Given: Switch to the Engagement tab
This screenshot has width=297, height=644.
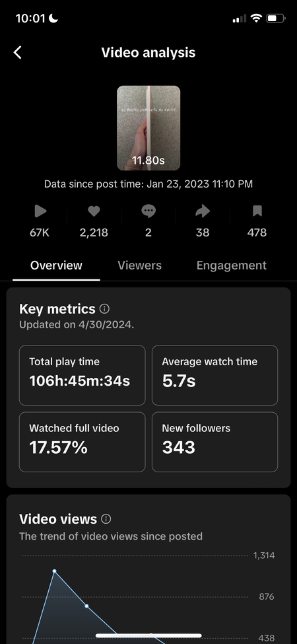Looking at the screenshot, I should pos(232,266).
